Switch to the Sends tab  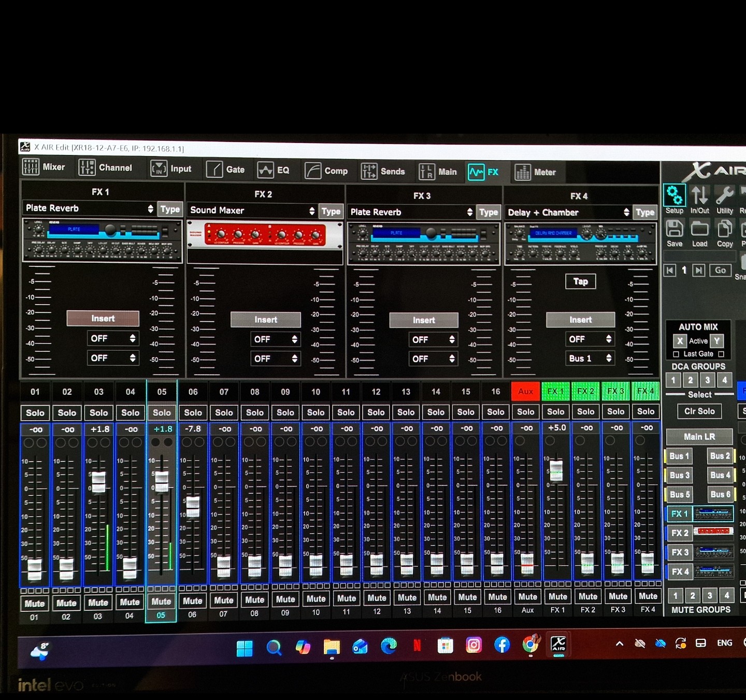[383, 172]
